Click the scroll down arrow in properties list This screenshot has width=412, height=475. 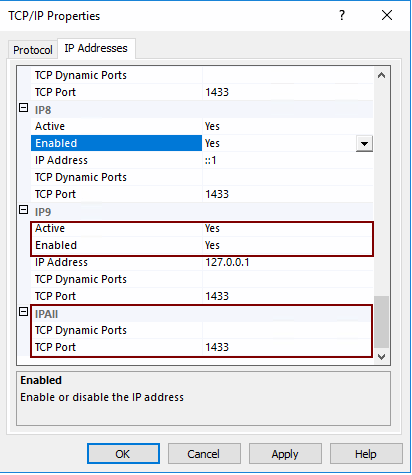(382, 357)
